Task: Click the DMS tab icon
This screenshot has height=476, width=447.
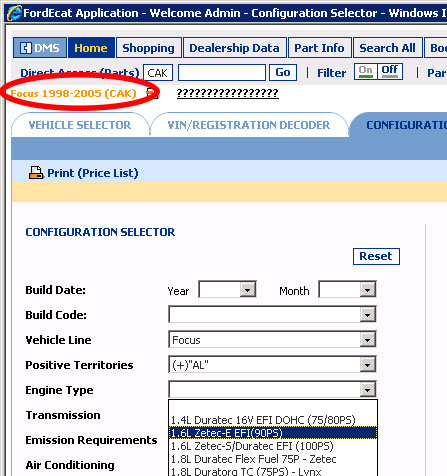Action: point(25,48)
